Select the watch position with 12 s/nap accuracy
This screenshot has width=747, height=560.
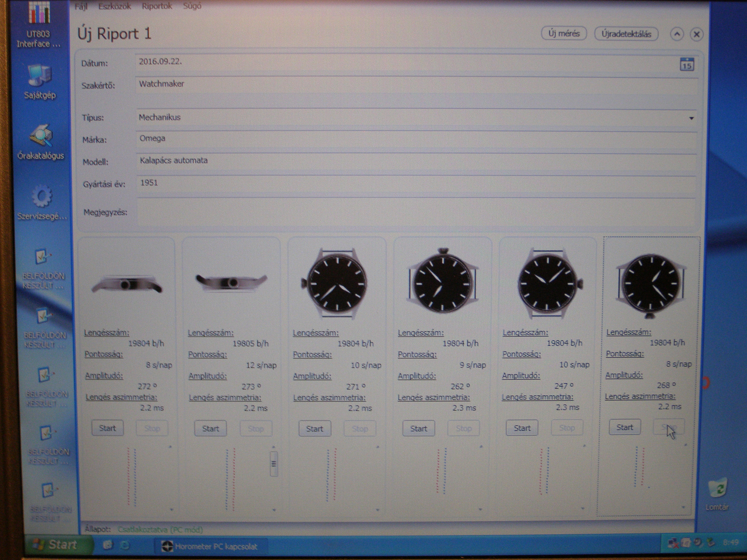pos(232,282)
